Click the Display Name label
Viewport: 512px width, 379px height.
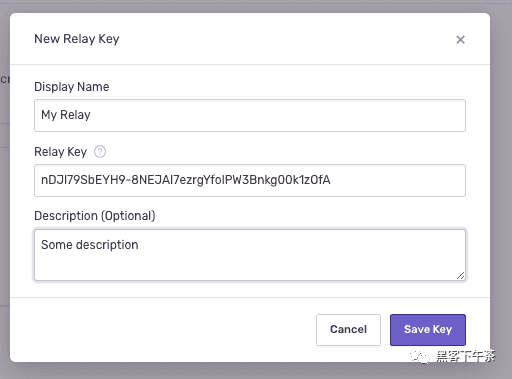[72, 87]
